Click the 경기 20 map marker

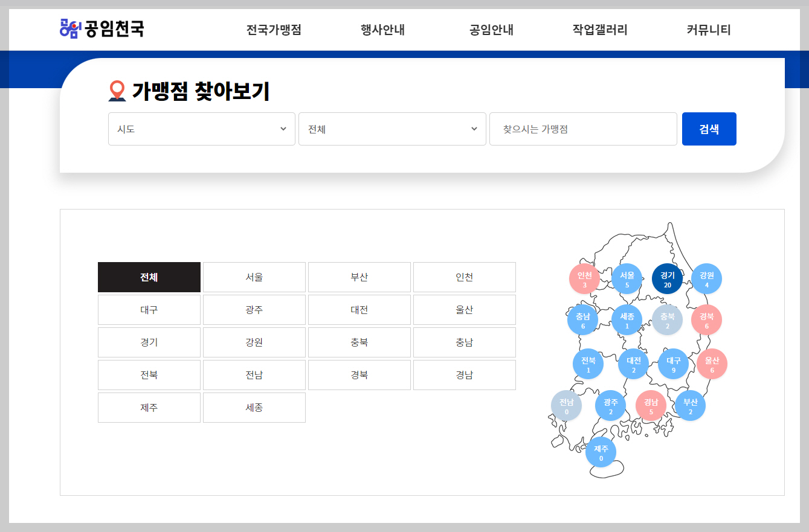[x=667, y=279]
